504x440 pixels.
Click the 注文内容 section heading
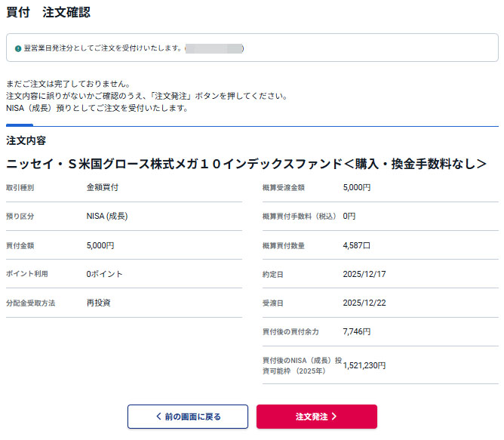[x=26, y=141]
